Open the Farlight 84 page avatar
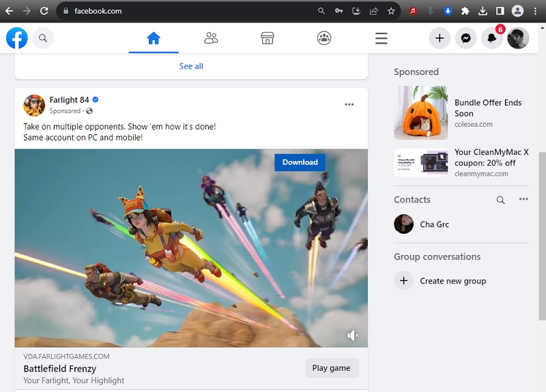 coord(34,105)
